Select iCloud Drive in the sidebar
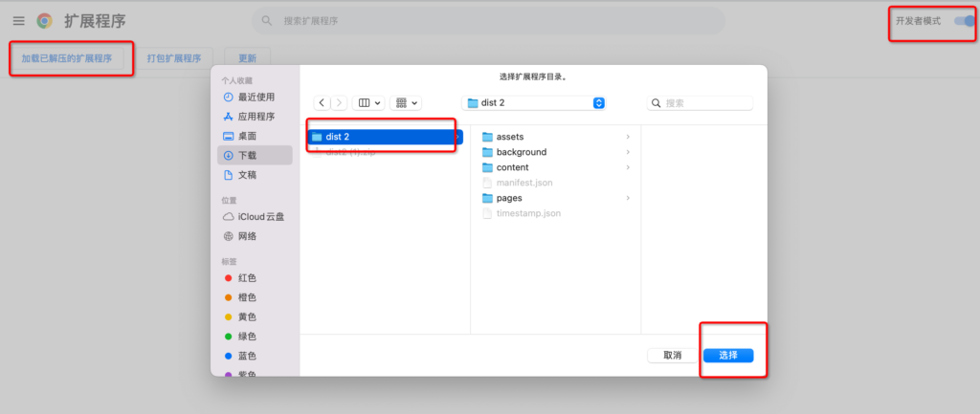 (259, 216)
